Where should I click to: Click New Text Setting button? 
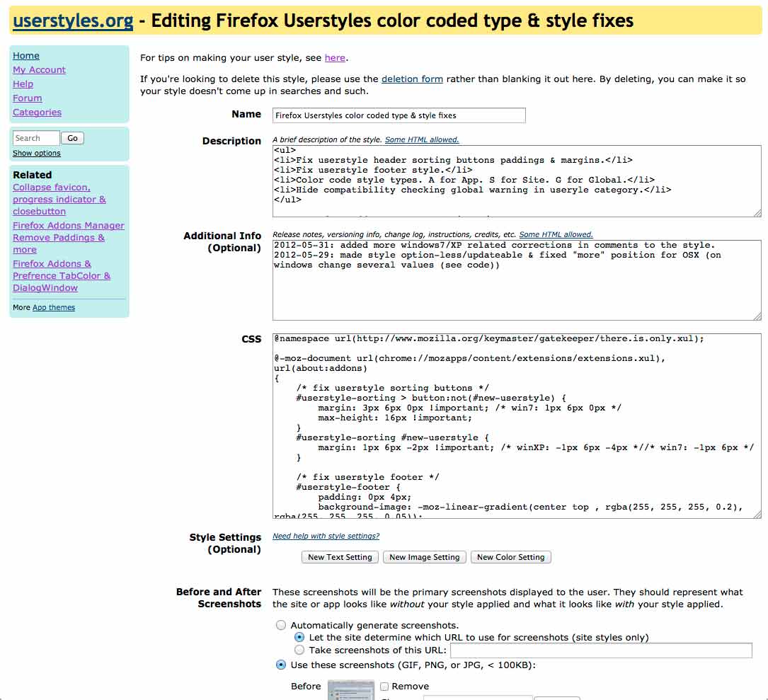click(340, 558)
